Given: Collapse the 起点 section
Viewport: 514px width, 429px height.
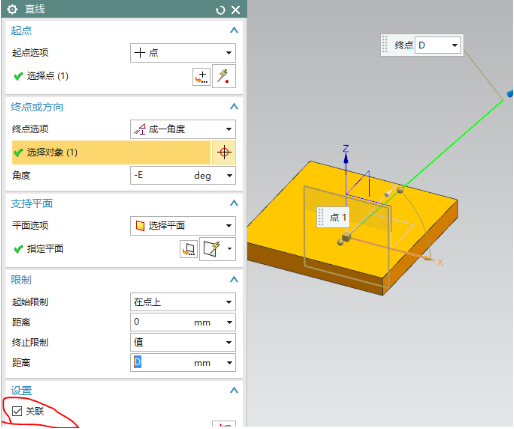Looking at the screenshot, I should (x=234, y=30).
